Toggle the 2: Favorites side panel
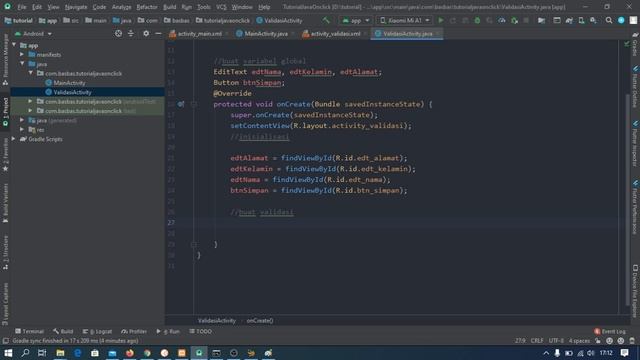This screenshot has width=640, height=360. click(5, 154)
